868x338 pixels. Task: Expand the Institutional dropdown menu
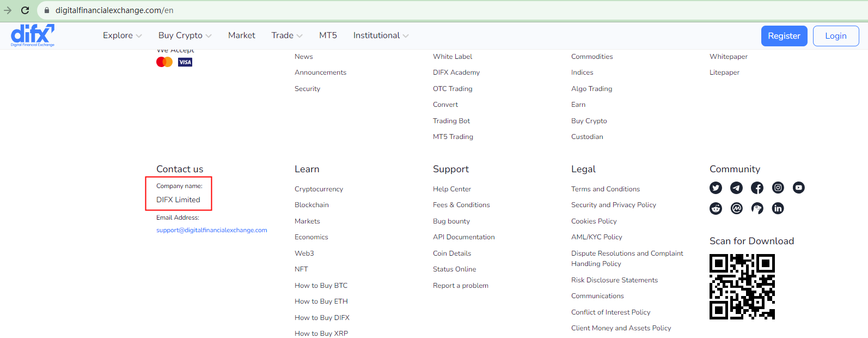tap(381, 35)
